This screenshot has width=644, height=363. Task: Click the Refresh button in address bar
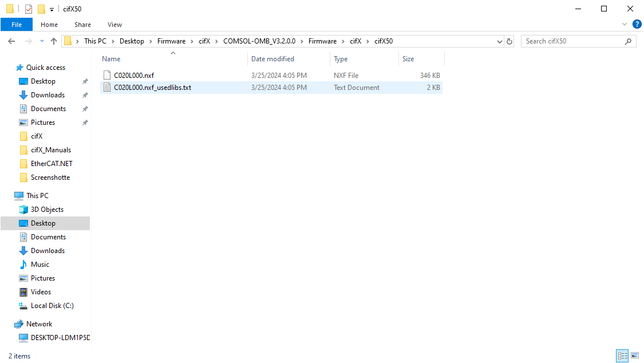point(510,41)
